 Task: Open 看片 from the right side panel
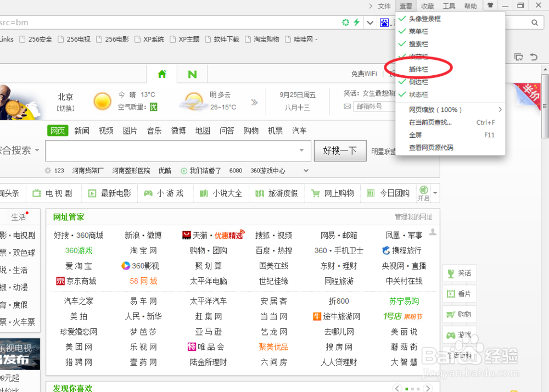click(x=460, y=294)
